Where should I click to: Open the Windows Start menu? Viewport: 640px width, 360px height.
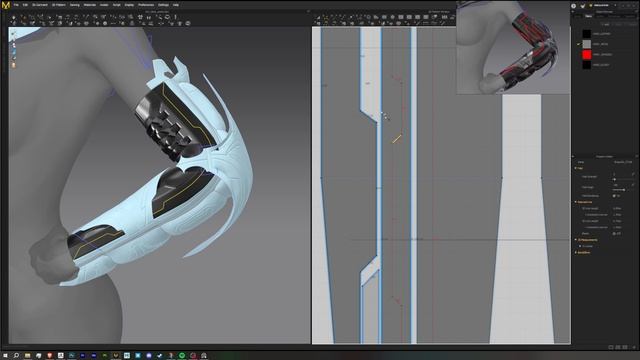(x=5, y=356)
